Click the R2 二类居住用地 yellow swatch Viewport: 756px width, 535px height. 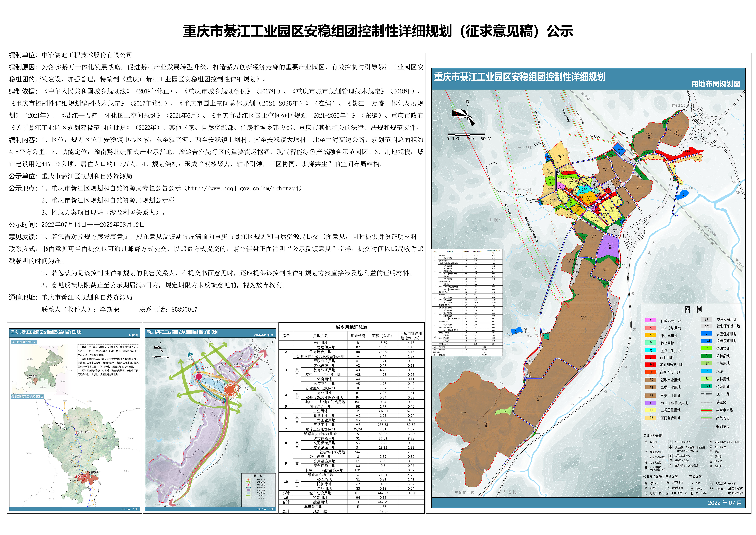[651, 410]
